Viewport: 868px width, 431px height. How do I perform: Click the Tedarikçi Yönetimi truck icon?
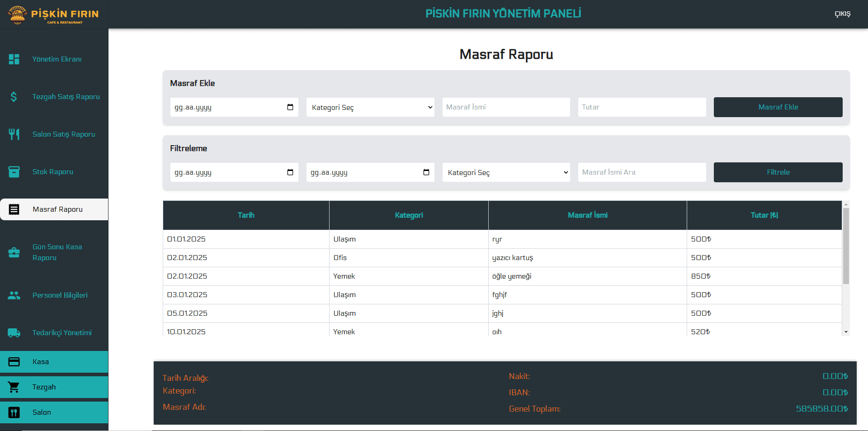click(x=14, y=333)
